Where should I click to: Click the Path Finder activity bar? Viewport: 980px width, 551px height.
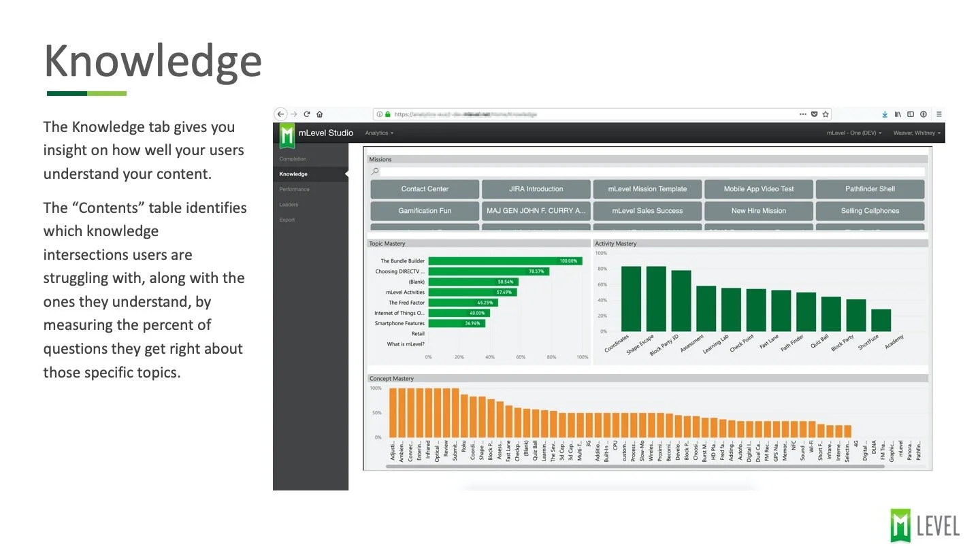(806, 312)
